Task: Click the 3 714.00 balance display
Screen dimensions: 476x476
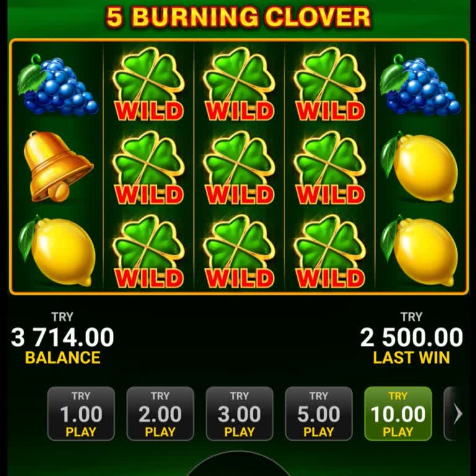Action: pos(63,338)
